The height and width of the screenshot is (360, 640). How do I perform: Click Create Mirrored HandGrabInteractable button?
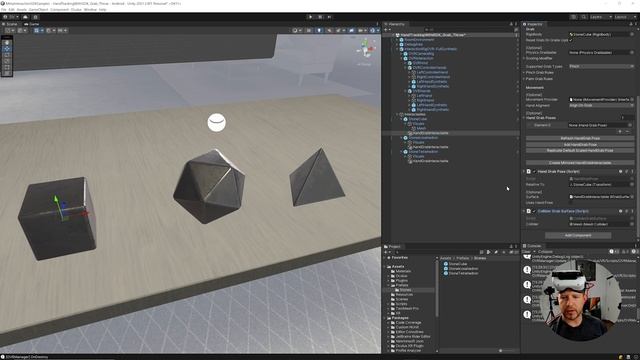tap(580, 163)
